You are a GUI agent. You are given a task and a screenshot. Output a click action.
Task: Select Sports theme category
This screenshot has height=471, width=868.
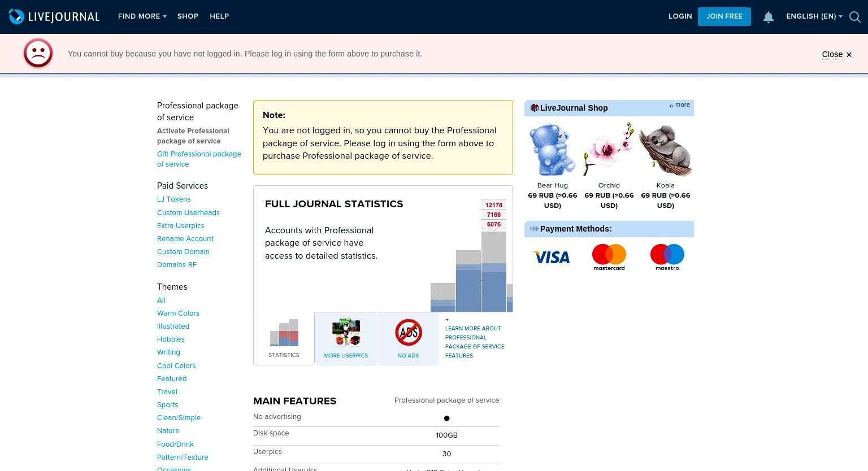[167, 405]
